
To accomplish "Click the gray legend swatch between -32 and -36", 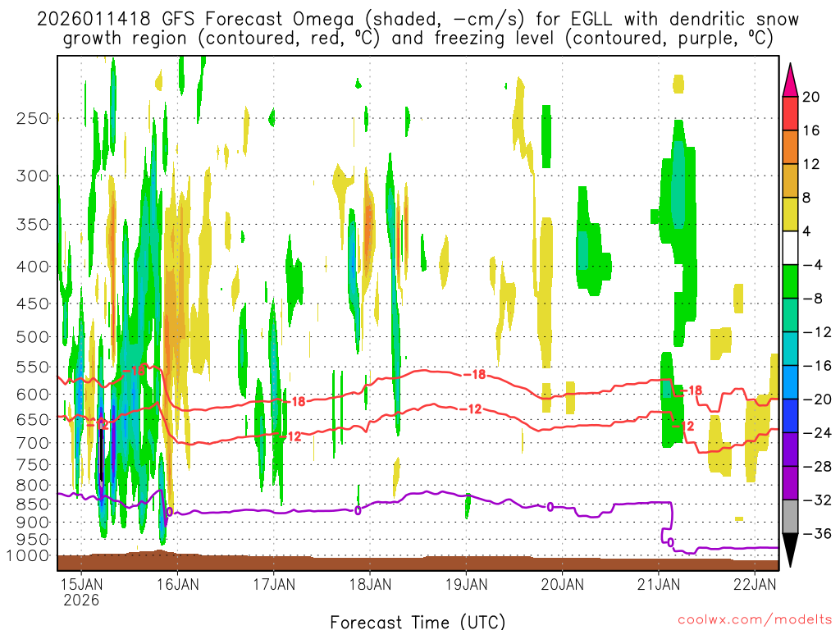I will 790,517.
